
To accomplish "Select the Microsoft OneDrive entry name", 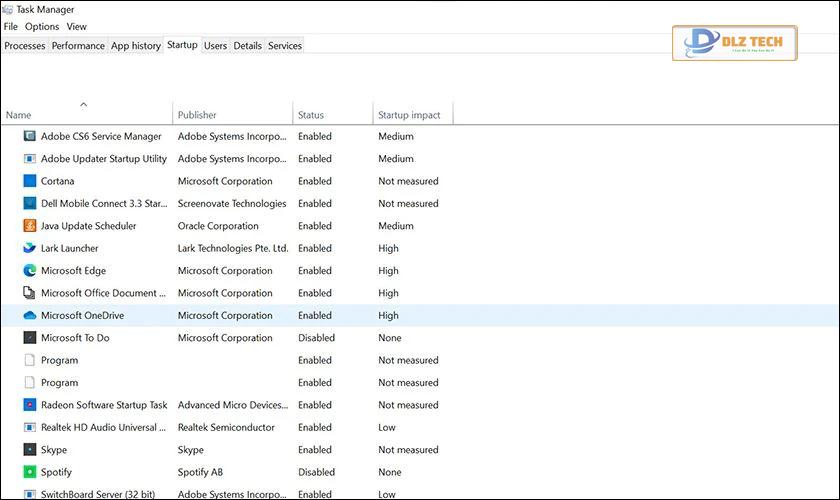I will tap(82, 316).
